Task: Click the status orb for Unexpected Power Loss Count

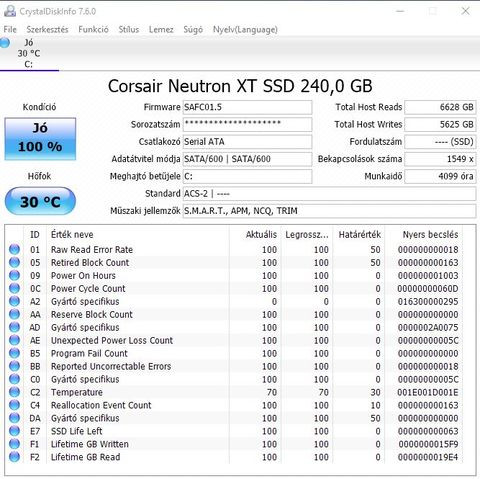Action: point(14,340)
